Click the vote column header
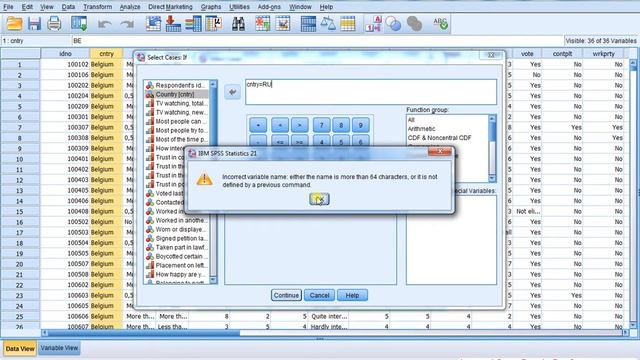Image resolution: width=640 pixels, height=360 pixels. click(x=527, y=54)
